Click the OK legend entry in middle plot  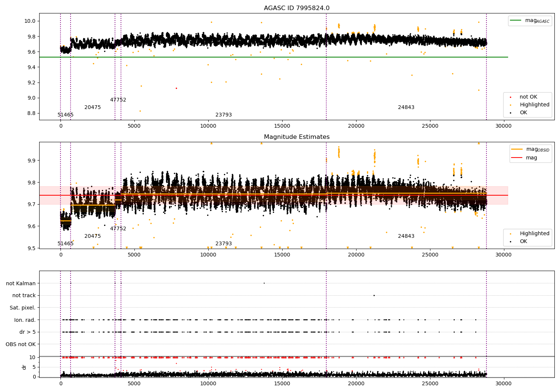519,241
